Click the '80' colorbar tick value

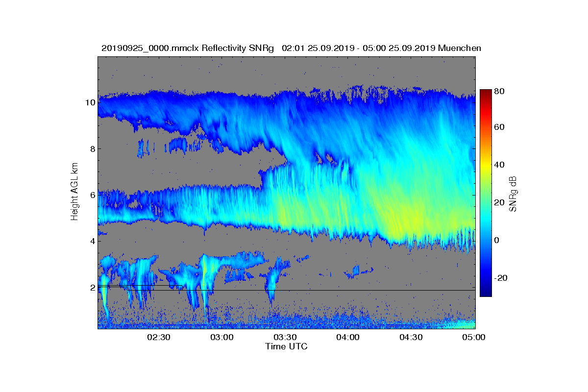click(x=499, y=91)
